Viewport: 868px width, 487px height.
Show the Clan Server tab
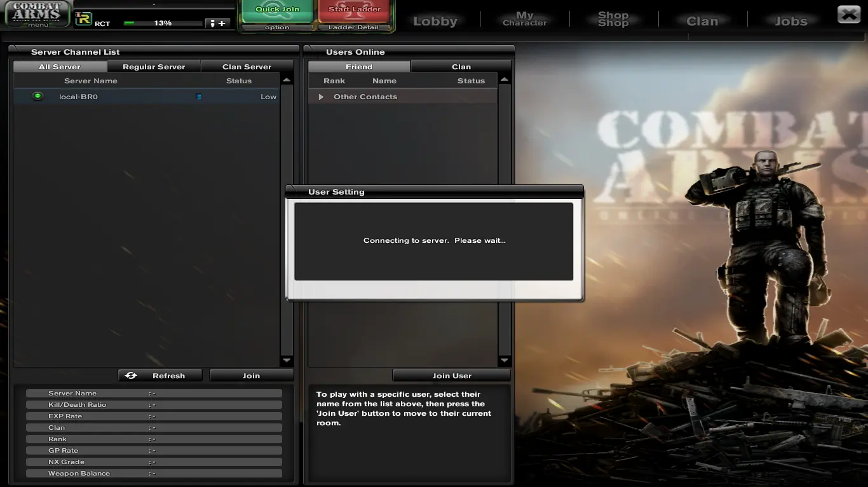(247, 67)
